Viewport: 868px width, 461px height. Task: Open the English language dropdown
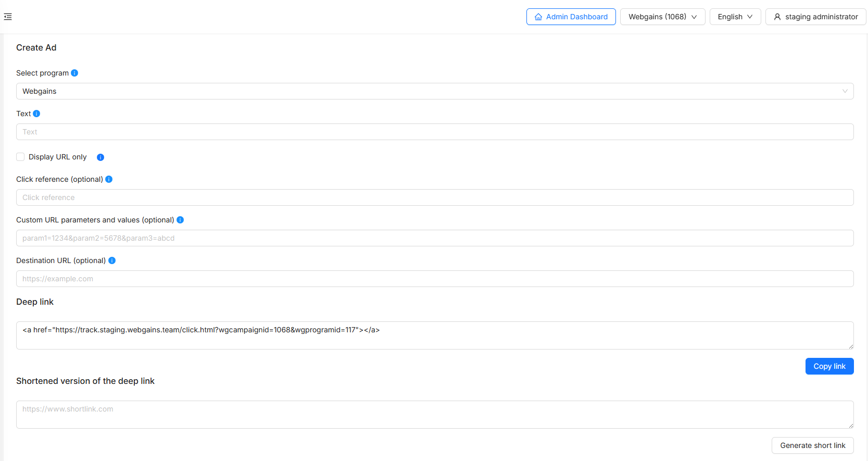coord(735,17)
